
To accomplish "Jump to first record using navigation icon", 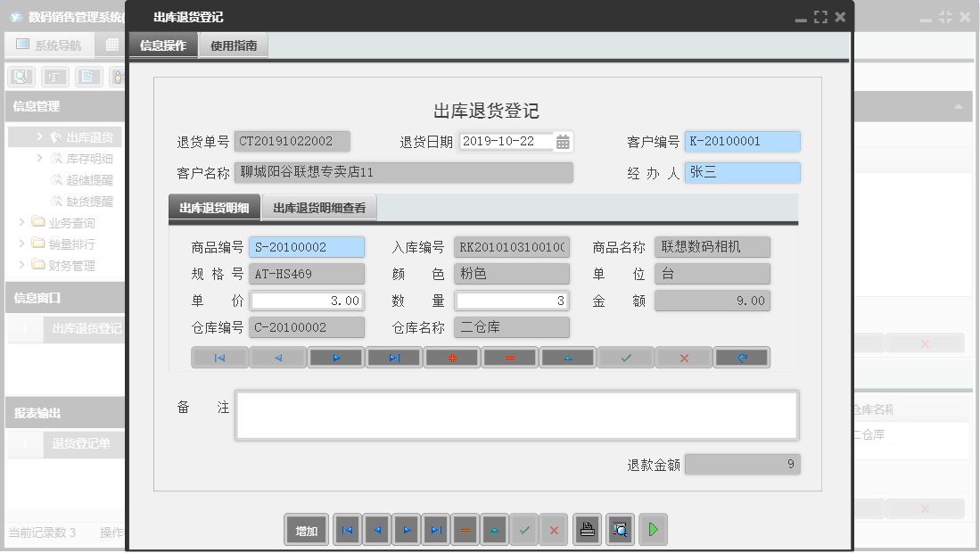I will pos(219,357).
